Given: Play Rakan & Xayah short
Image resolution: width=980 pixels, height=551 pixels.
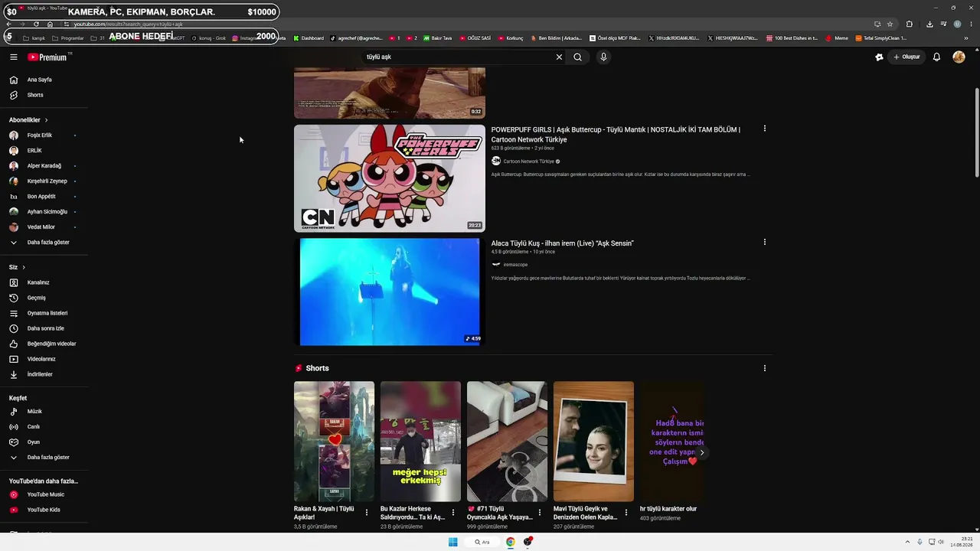Looking at the screenshot, I should point(334,442).
